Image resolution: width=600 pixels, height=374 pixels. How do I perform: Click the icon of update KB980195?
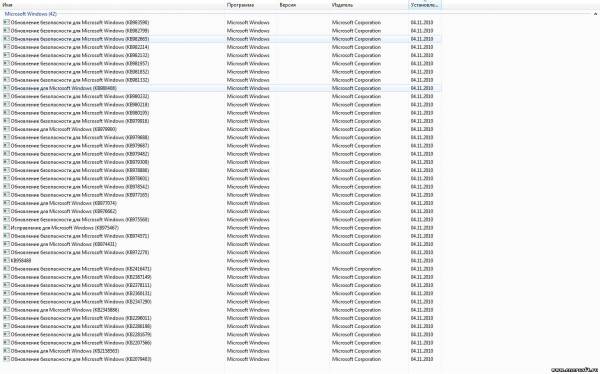[6, 113]
